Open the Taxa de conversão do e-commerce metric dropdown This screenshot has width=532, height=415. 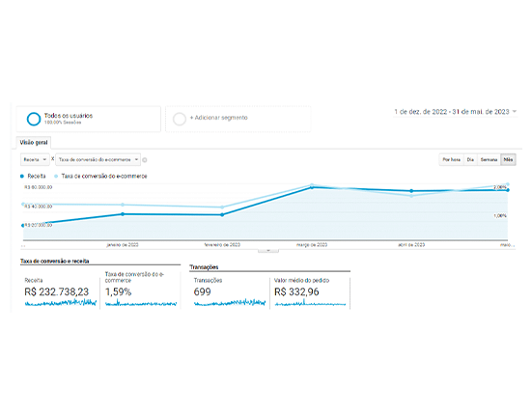point(98,159)
